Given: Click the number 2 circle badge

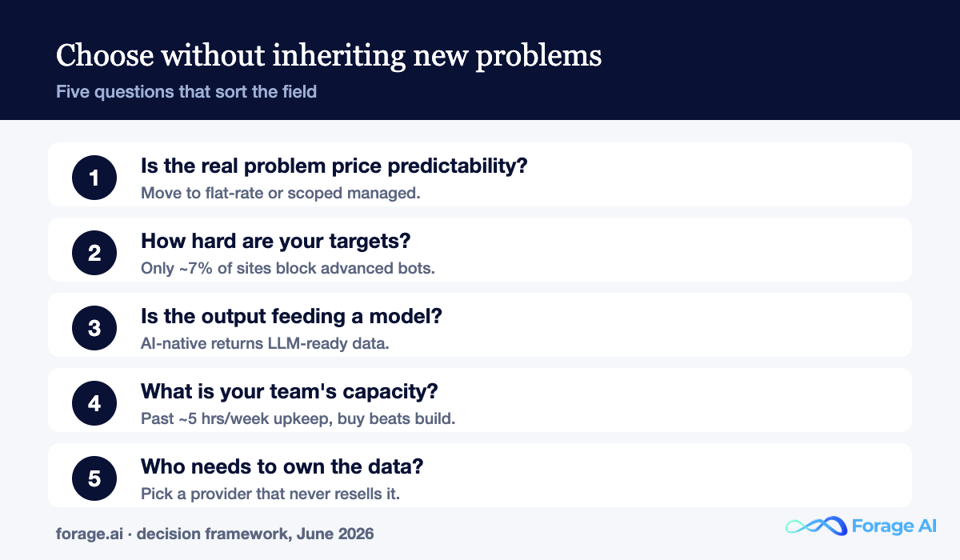Looking at the screenshot, I should [x=94, y=253].
